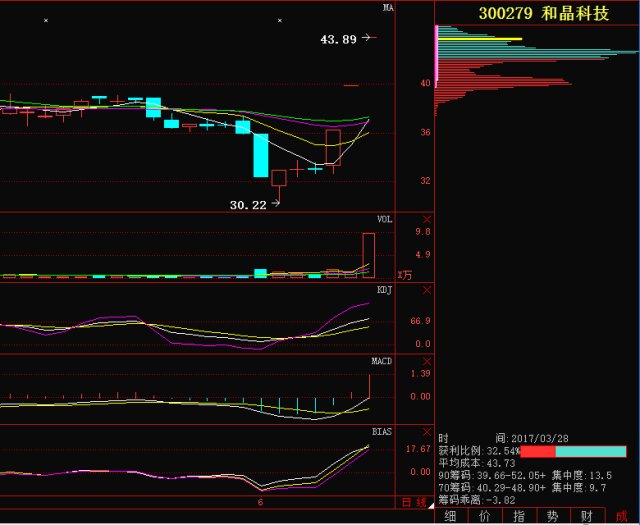Click the 30.22 low price marker
This screenshot has width=640, height=525.
pos(248,205)
